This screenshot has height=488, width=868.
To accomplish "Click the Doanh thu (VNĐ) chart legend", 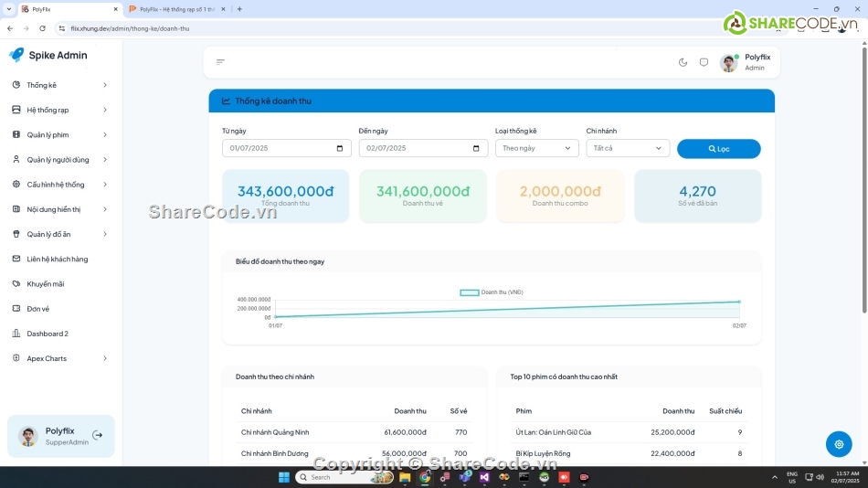I will (492, 292).
